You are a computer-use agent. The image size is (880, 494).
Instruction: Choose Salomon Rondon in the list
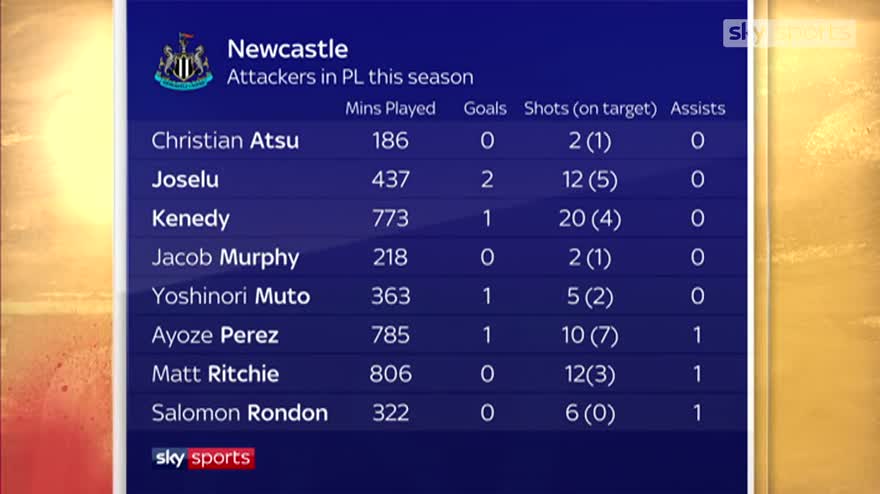(239, 412)
